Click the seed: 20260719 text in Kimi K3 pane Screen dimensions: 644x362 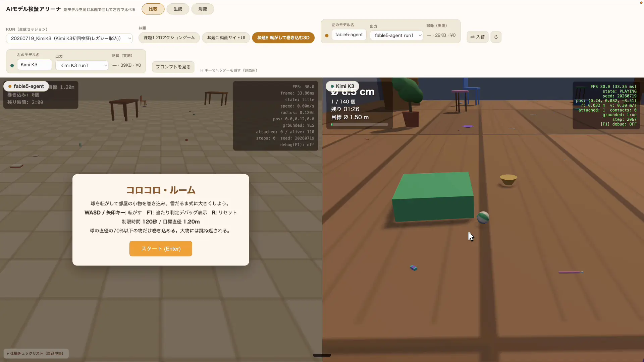tap(619, 96)
